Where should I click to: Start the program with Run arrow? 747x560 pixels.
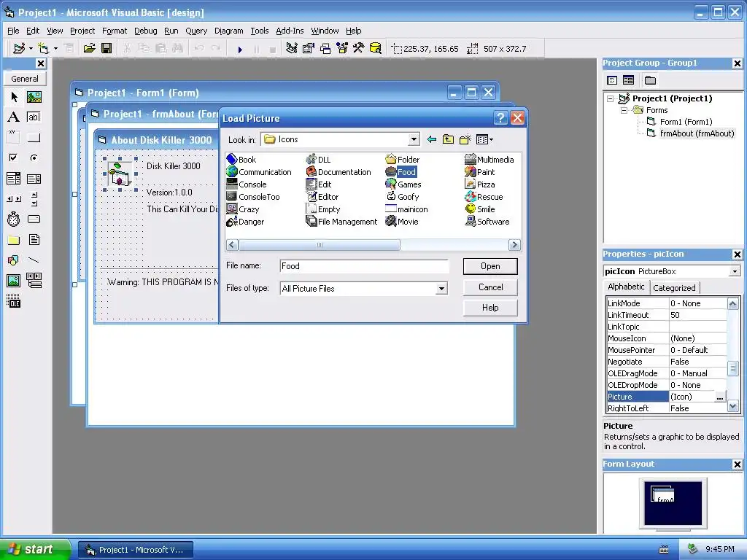(x=240, y=49)
